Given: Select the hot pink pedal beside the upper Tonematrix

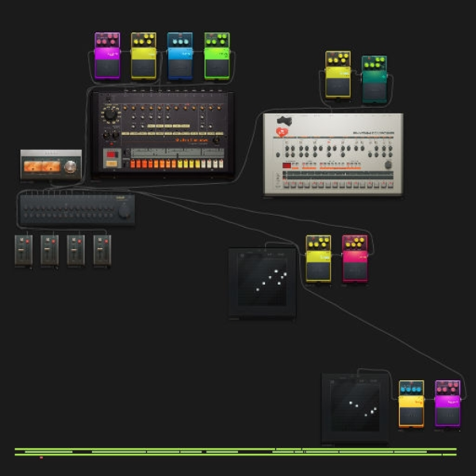Looking at the screenshot, I should pos(355,259).
